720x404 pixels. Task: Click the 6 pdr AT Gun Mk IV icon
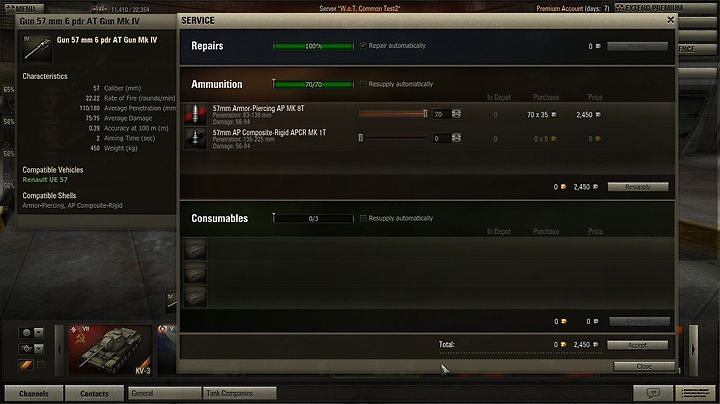(37, 49)
